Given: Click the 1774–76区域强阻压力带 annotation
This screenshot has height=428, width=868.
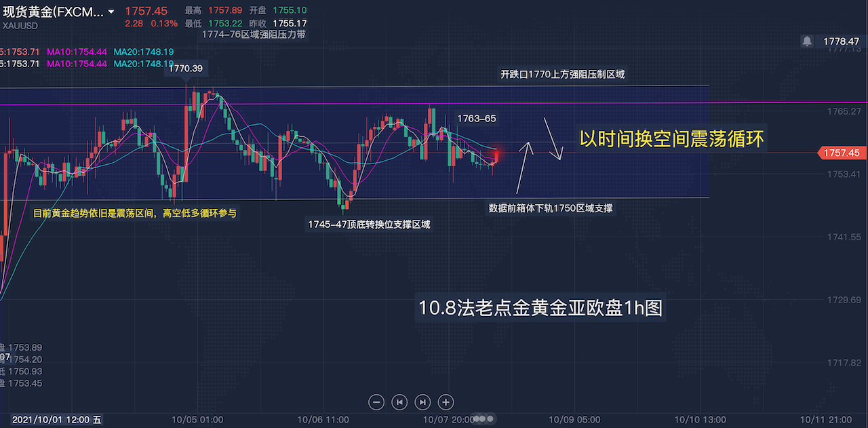Looking at the screenshot, I should click(254, 35).
